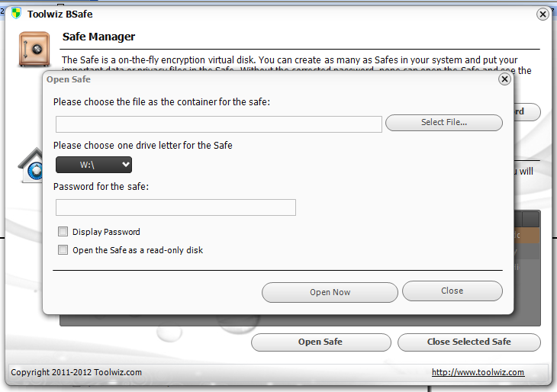The image size is (557, 392).
Task: Click Open Safe button in the main window
Action: coord(320,342)
